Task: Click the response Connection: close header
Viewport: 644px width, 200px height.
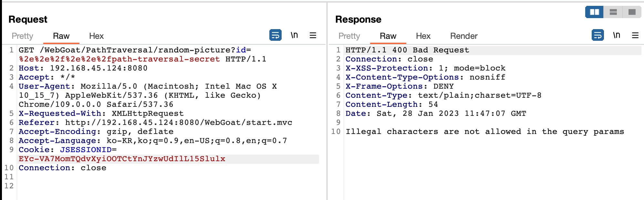Action: coord(389,59)
